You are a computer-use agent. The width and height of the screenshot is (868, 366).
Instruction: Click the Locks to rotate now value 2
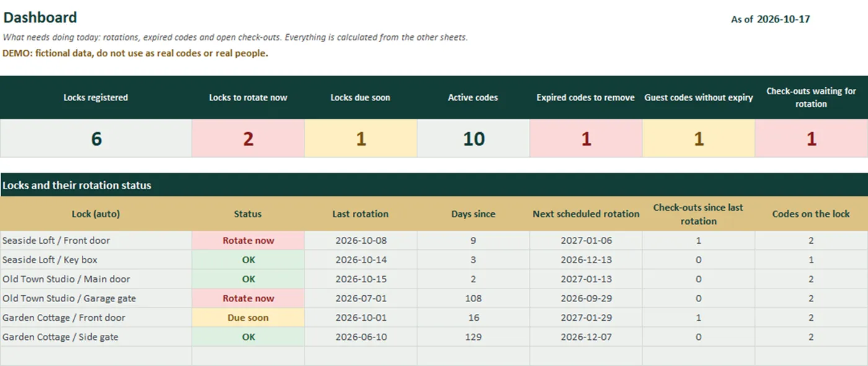248,138
